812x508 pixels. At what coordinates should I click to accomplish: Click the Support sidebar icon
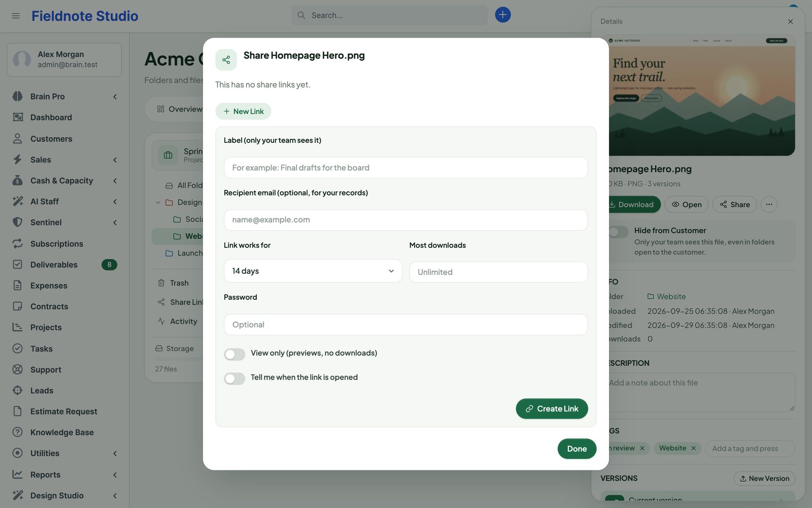point(18,369)
